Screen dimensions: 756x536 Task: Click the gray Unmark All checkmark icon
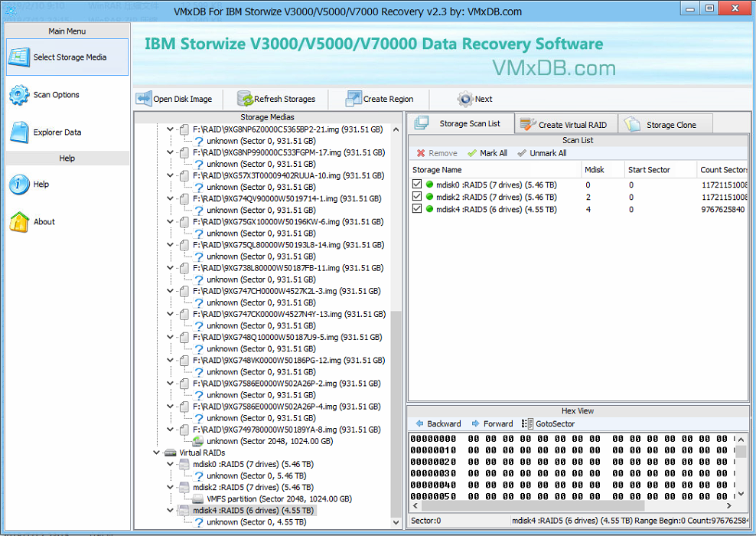pos(522,153)
